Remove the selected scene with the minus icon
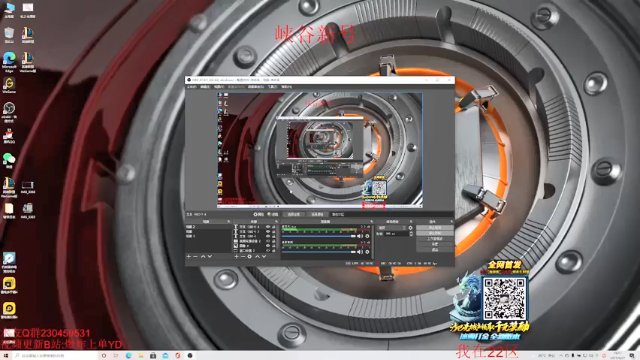The height and width of the screenshot is (360, 640). pyautogui.click(x=195, y=256)
